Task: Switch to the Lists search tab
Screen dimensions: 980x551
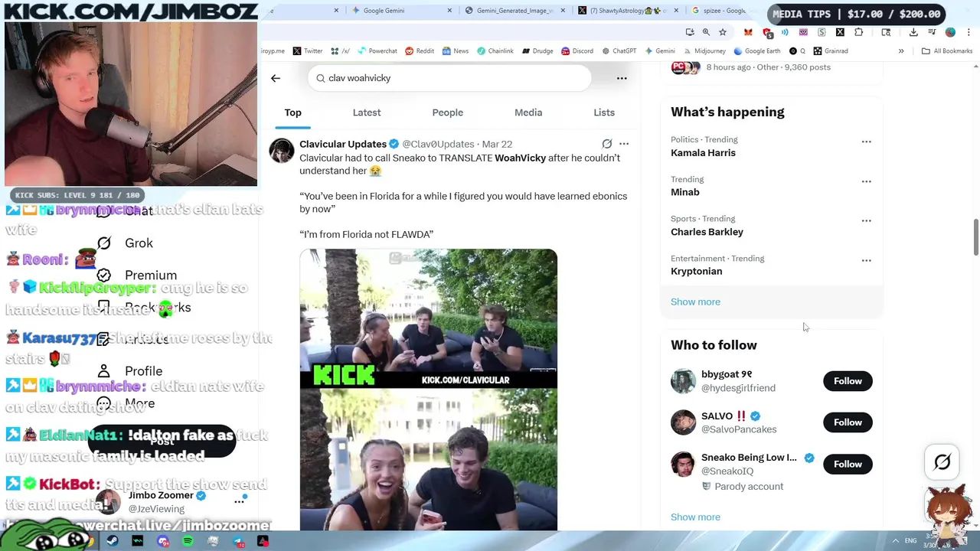Action: (x=604, y=112)
